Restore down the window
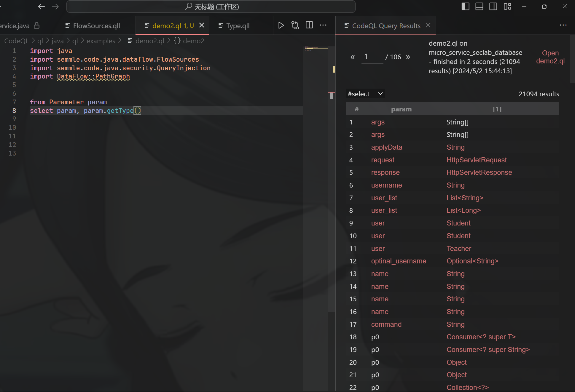Viewport: 575px width, 392px height. point(544,7)
